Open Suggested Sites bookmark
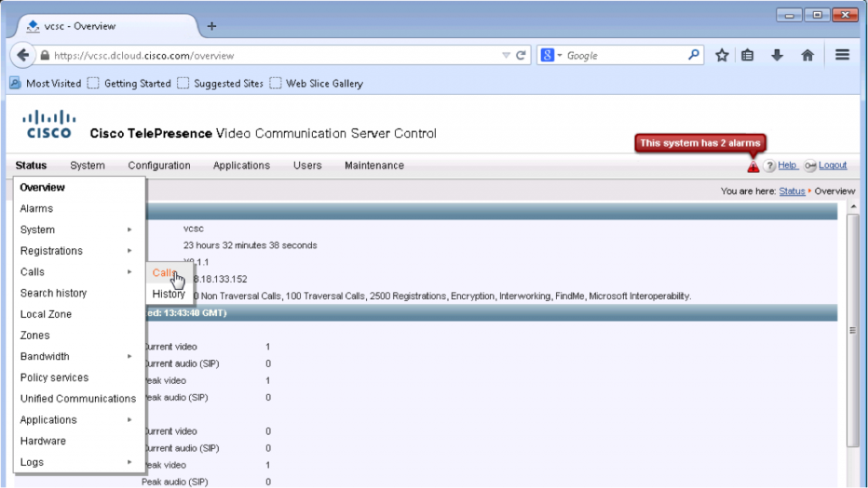The width and height of the screenshot is (868, 488). click(220, 84)
